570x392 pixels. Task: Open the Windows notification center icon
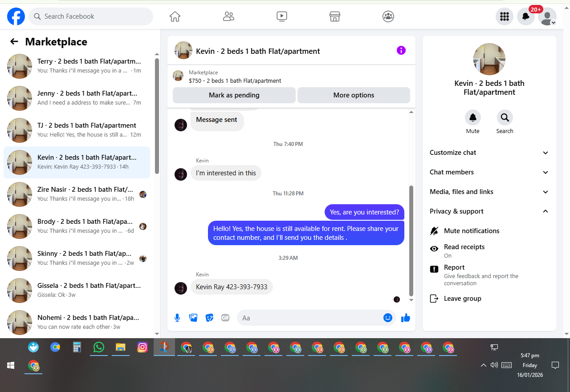(x=555, y=365)
